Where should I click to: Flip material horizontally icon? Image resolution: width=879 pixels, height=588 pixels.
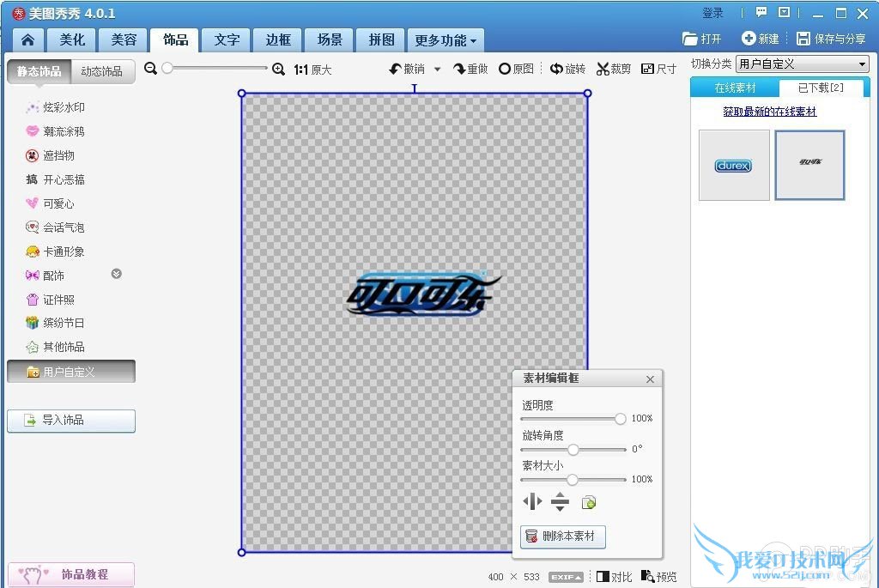pyautogui.click(x=532, y=501)
